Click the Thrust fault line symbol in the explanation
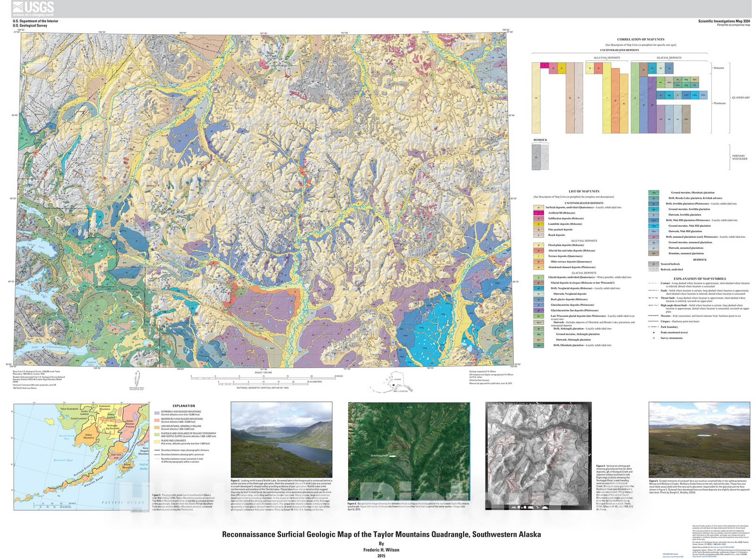 click(653, 298)
